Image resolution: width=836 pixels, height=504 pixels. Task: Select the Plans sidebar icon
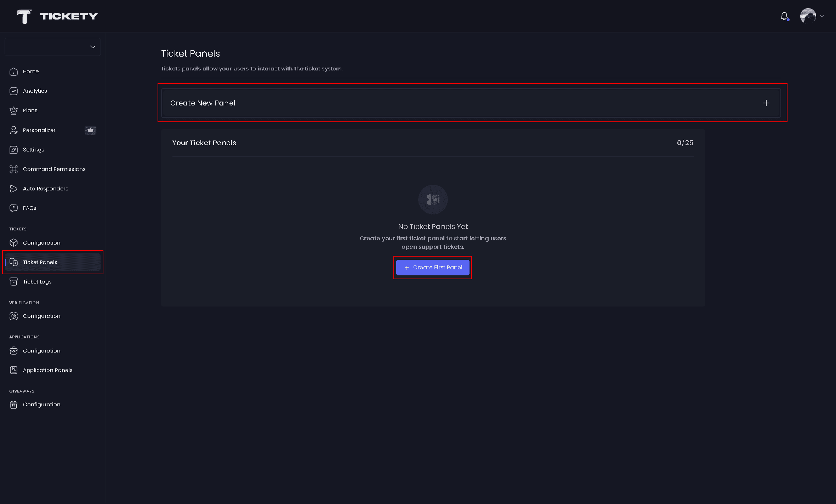point(13,110)
